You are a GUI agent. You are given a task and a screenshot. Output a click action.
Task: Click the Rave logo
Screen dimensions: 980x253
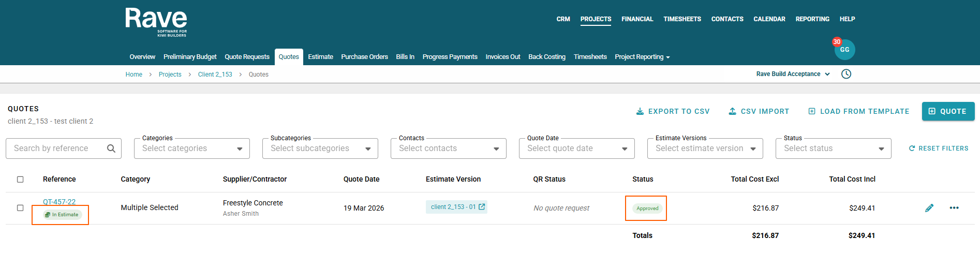click(156, 22)
